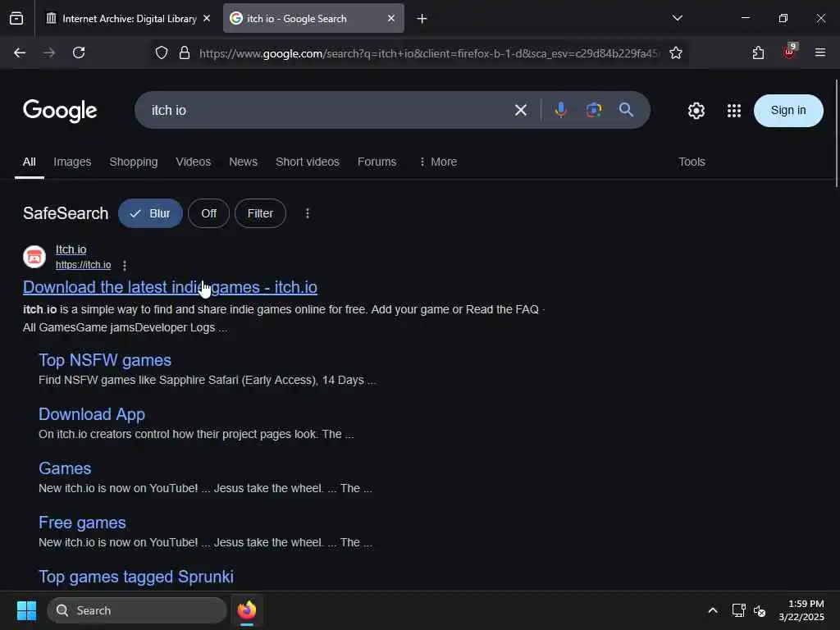This screenshot has height=630, width=840.
Task: Open Google quick settings gear
Action: point(696,111)
